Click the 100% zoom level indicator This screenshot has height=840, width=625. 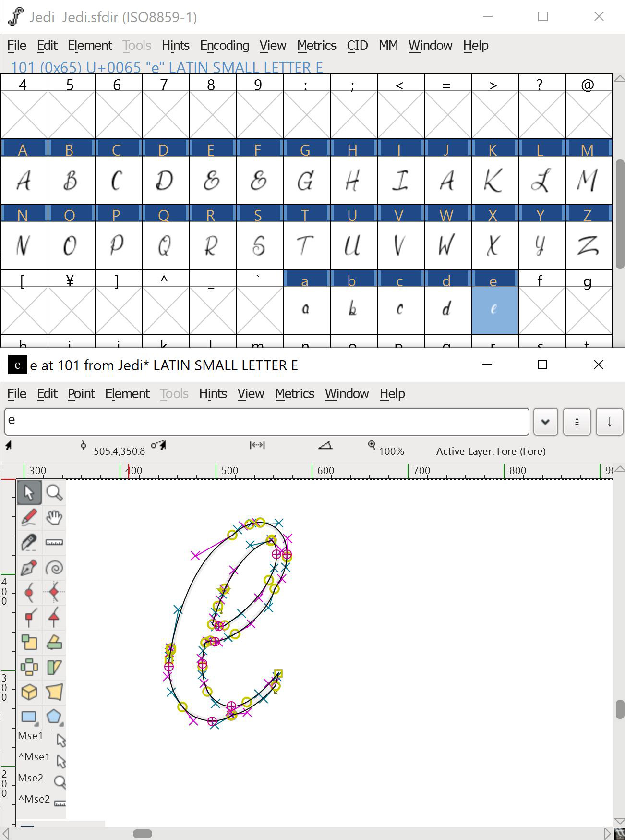391,451
